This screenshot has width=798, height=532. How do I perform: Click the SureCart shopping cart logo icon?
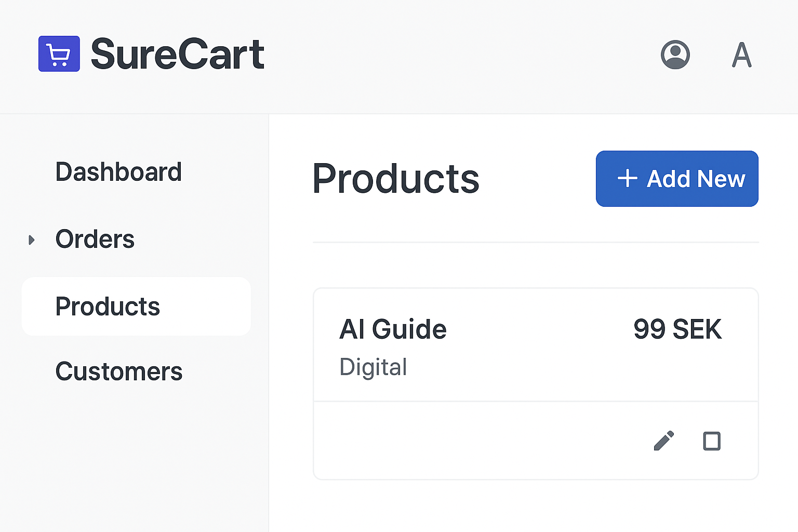pos(59,54)
